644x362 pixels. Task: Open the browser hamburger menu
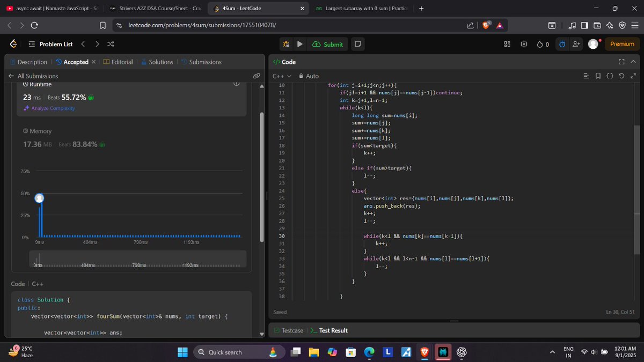tap(634, 25)
